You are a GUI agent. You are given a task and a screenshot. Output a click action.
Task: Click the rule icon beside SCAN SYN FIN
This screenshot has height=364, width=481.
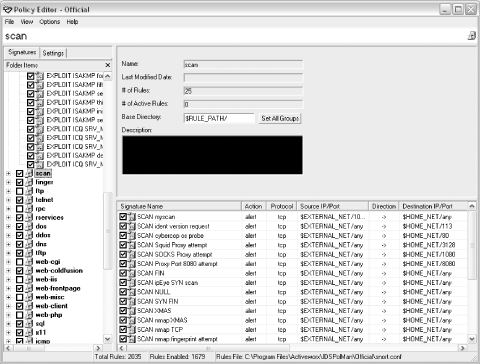point(132,301)
